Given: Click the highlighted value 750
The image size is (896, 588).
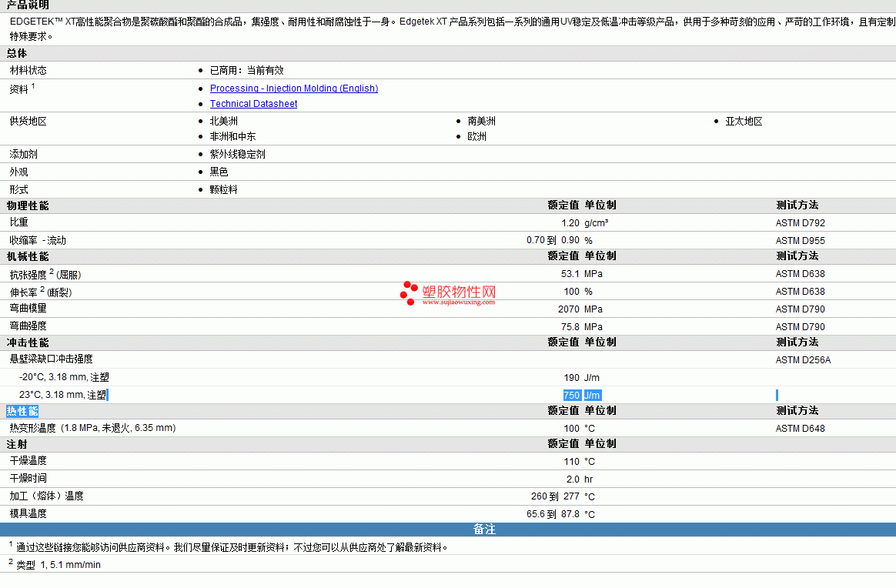Looking at the screenshot, I should click(571, 396).
